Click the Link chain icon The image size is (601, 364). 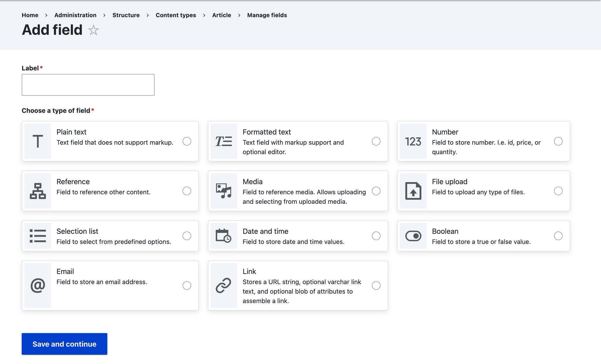click(224, 285)
